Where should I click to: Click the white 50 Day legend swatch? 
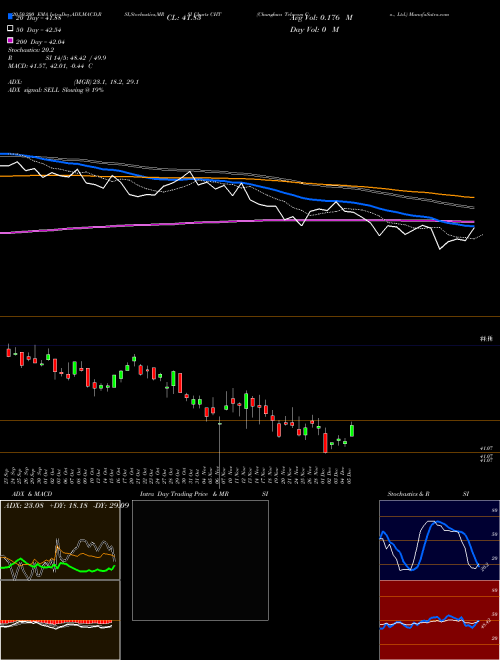tap(10, 29)
